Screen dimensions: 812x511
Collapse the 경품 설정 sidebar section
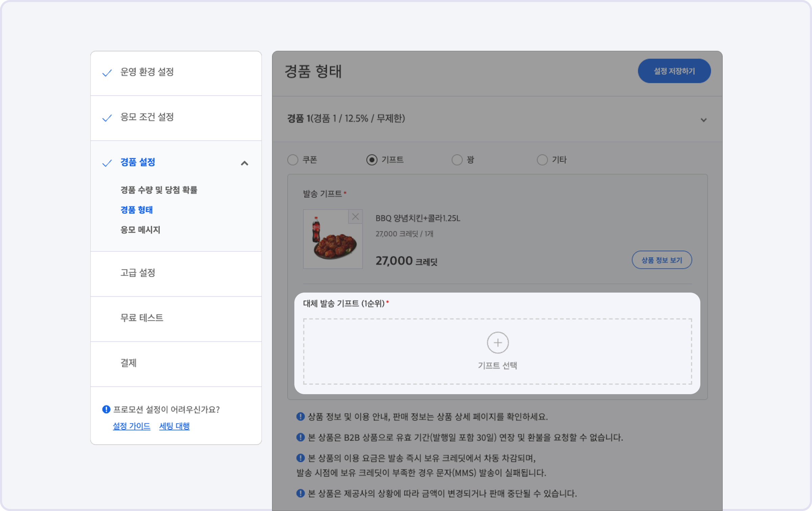[244, 163]
